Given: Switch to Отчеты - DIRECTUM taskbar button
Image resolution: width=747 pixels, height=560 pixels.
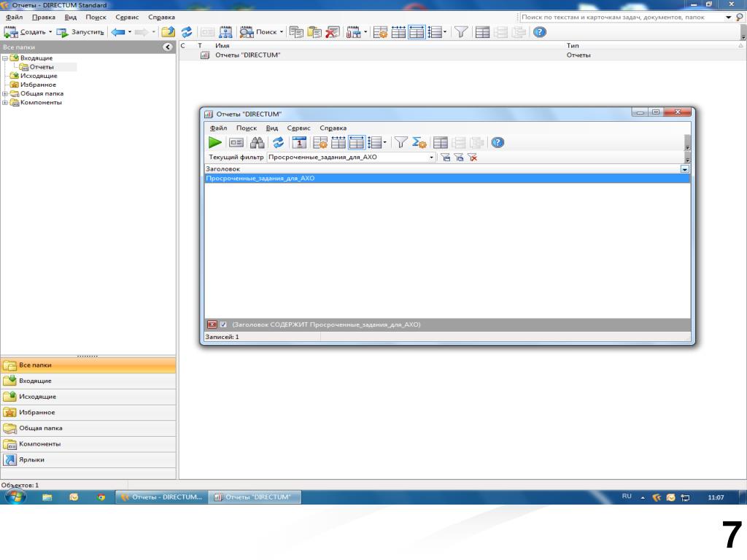Looking at the screenshot, I should pos(161,497).
